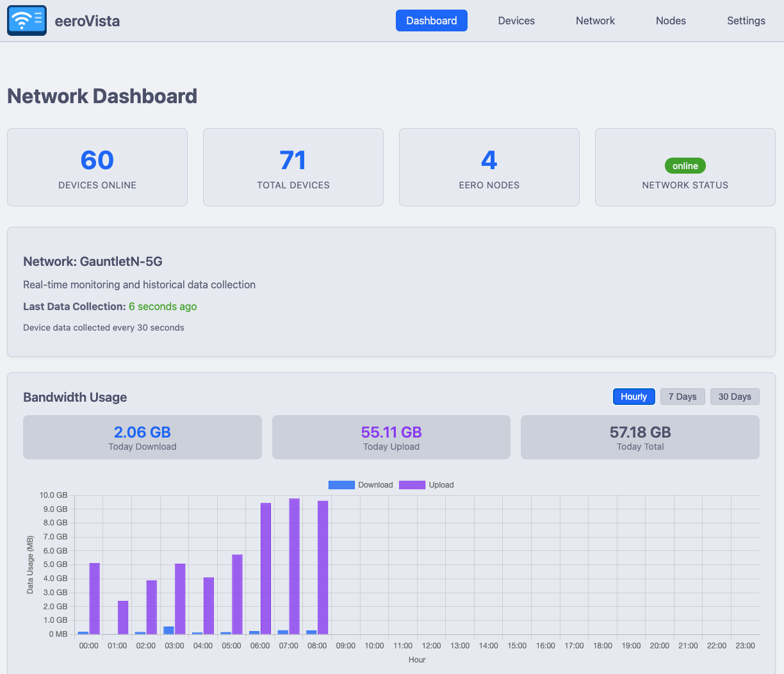784x674 pixels.
Task: Toggle Upload series via purple legend swatch
Action: 412,485
